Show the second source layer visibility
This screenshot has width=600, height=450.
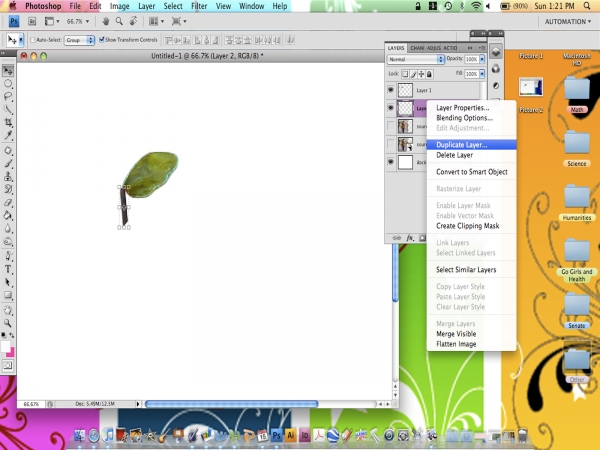[390, 144]
